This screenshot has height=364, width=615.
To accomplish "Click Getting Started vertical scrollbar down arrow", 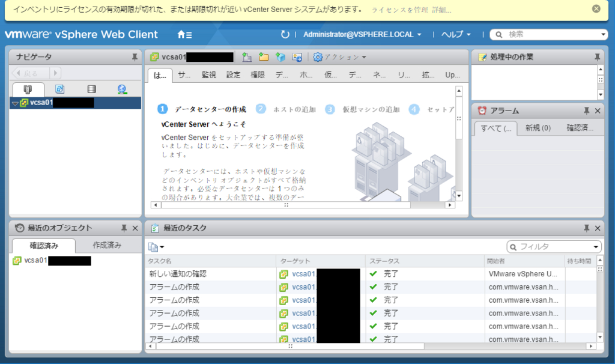I will [458, 196].
